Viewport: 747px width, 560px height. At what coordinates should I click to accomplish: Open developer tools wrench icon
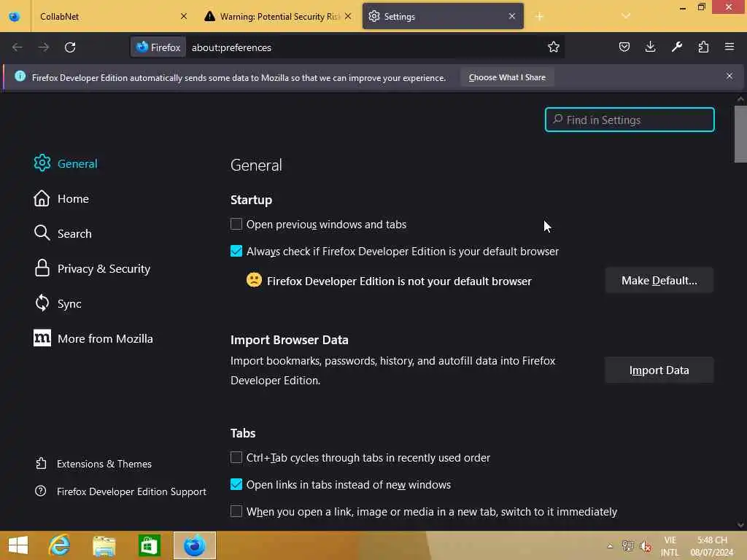click(677, 47)
